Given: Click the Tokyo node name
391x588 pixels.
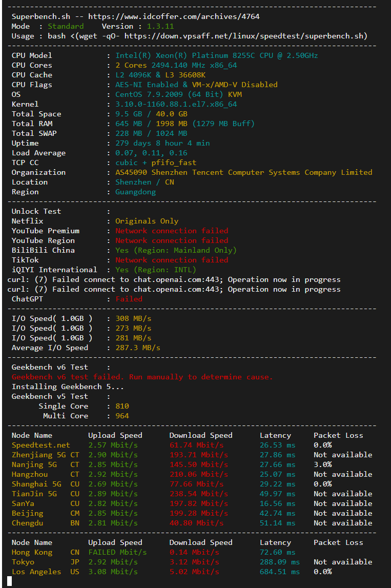Looking at the screenshot, I should point(24,562).
